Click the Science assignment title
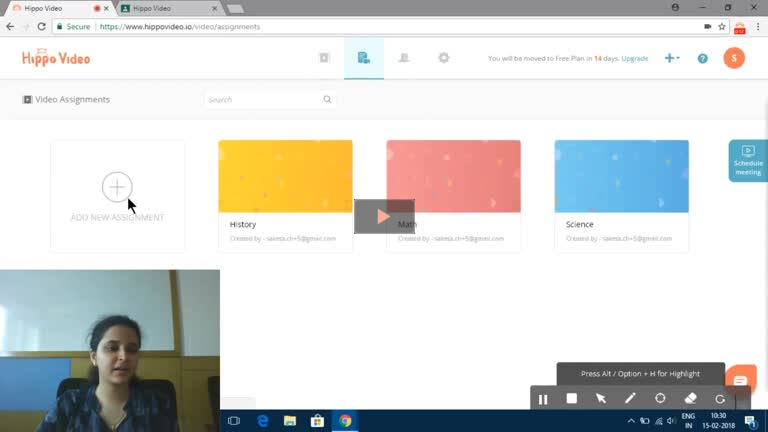This screenshot has height=432, width=768. pos(579,224)
